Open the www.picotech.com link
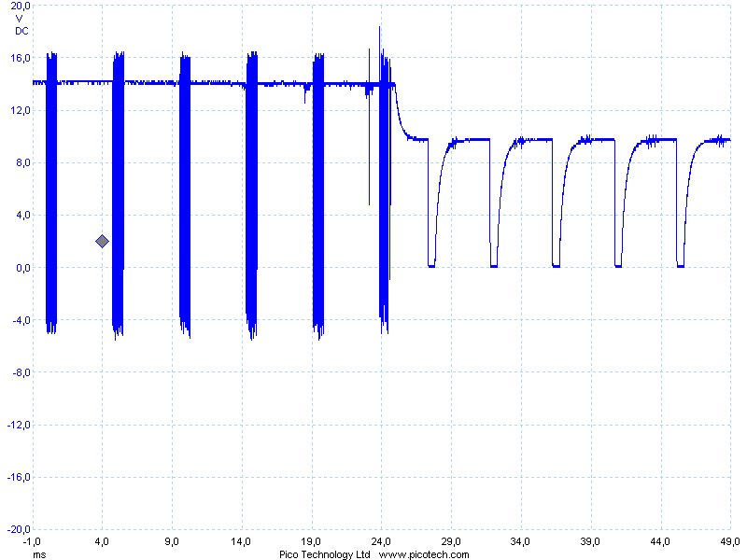Viewport: 747px width, 560px height. (x=424, y=554)
